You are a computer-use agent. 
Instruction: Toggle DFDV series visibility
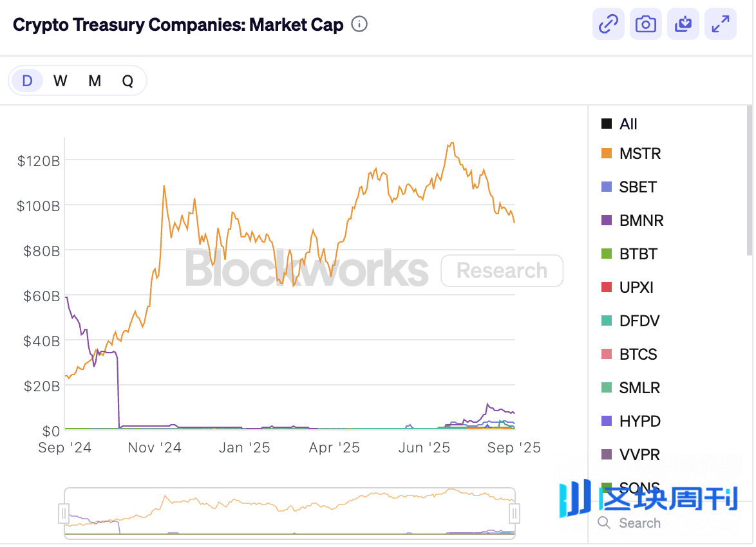point(630,320)
